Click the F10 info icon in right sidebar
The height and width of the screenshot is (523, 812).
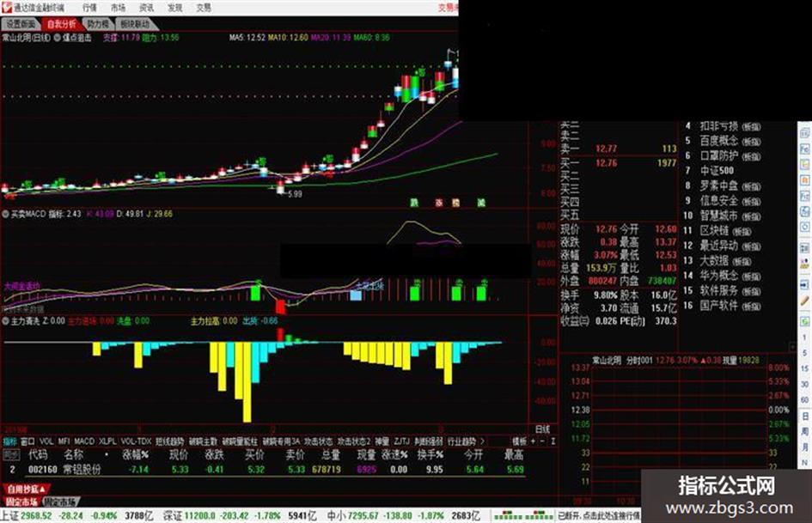click(805, 196)
